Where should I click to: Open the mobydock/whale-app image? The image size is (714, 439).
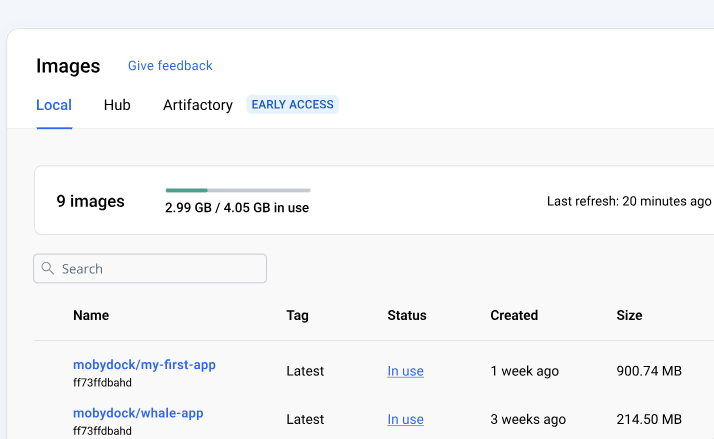tap(138, 413)
